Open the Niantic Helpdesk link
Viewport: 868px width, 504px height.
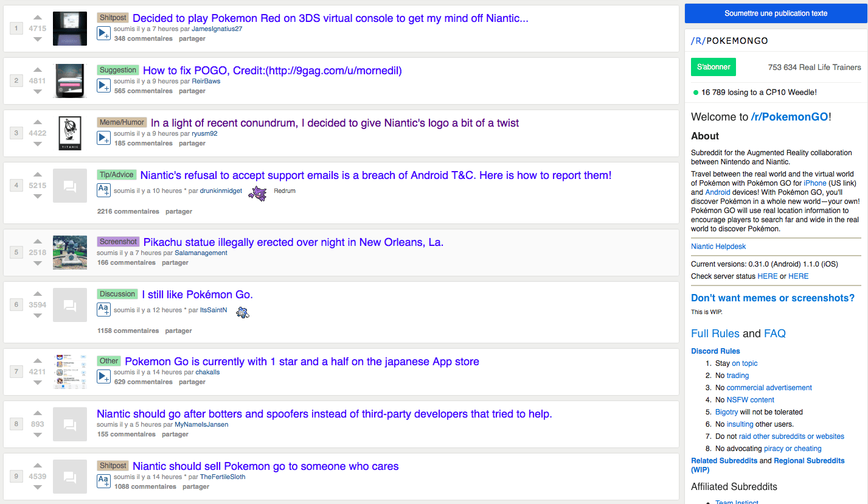click(718, 247)
